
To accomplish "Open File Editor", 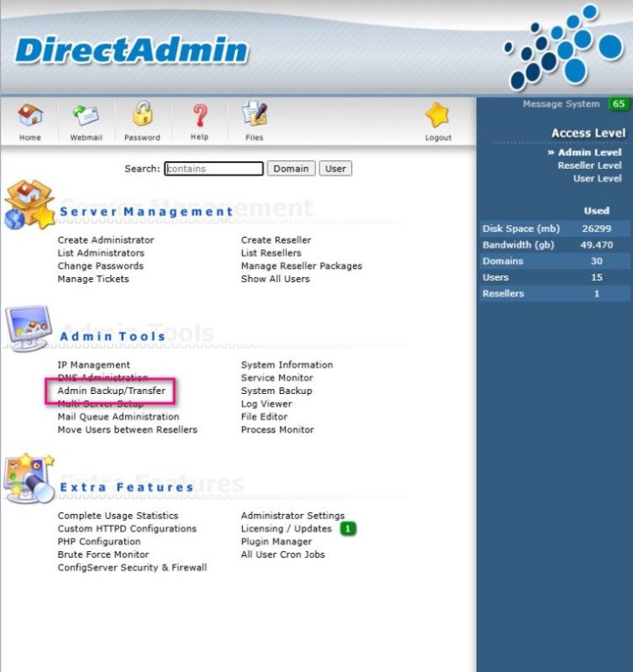I will pyautogui.click(x=264, y=417).
